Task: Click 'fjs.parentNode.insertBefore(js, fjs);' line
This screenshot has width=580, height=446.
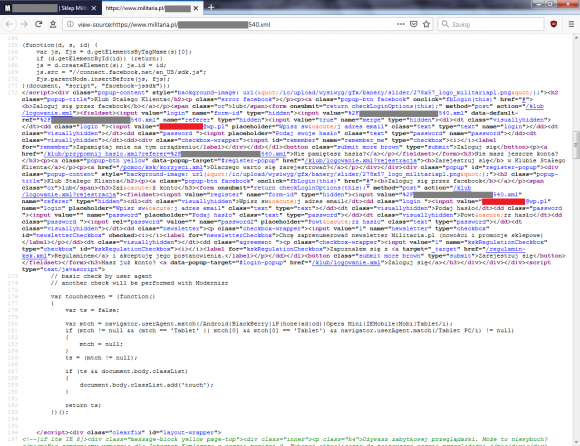Action: pos(103,79)
